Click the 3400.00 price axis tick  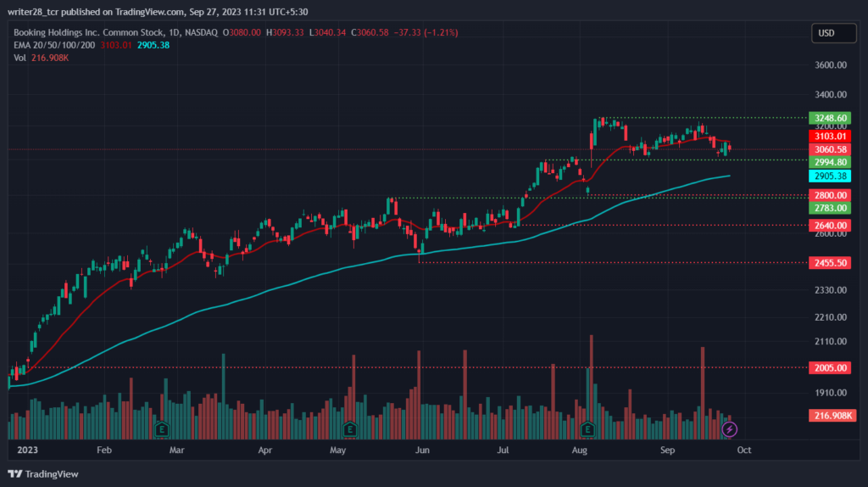pos(831,95)
